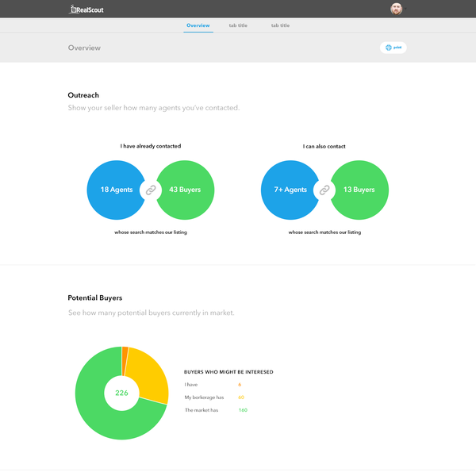Viewport: 476px width, 476px height.
Task: Select the 13 Buyers circle
Action: point(359,190)
